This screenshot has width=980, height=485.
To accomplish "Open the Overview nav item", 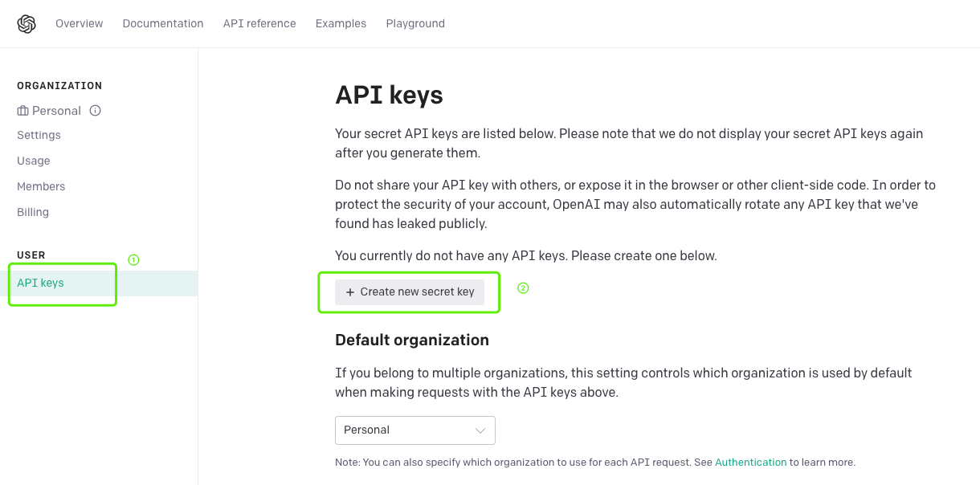I will click(x=79, y=24).
